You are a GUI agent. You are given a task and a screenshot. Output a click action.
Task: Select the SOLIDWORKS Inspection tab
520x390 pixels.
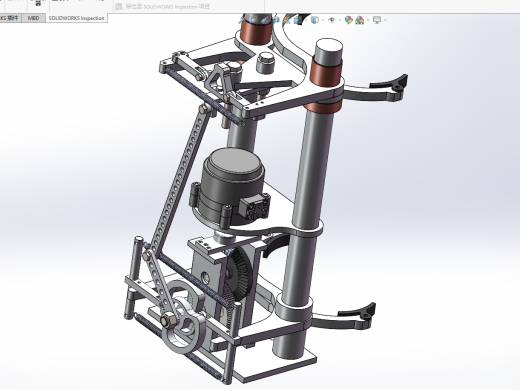click(x=76, y=18)
